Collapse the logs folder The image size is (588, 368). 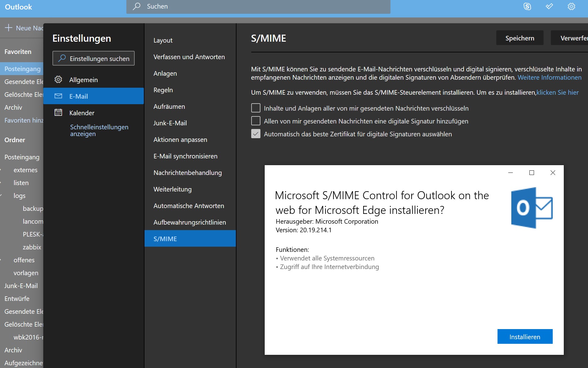(x=1, y=195)
